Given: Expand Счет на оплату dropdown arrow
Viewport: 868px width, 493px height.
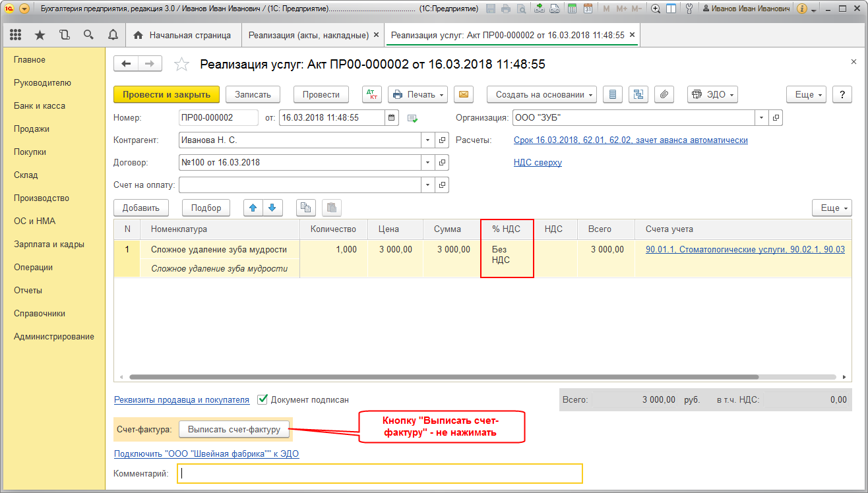Looking at the screenshot, I should [429, 185].
